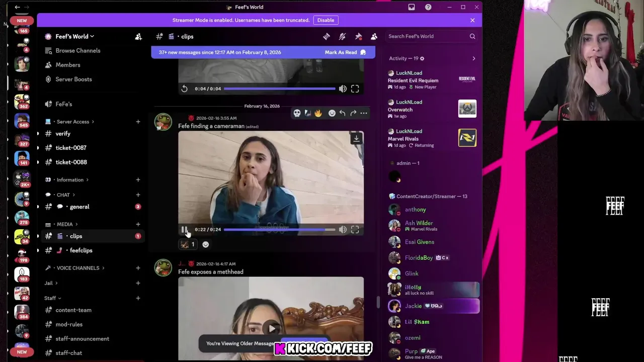The image size is (644, 362).
Task: Create a channel in CHAT category
Action: click(x=138, y=195)
